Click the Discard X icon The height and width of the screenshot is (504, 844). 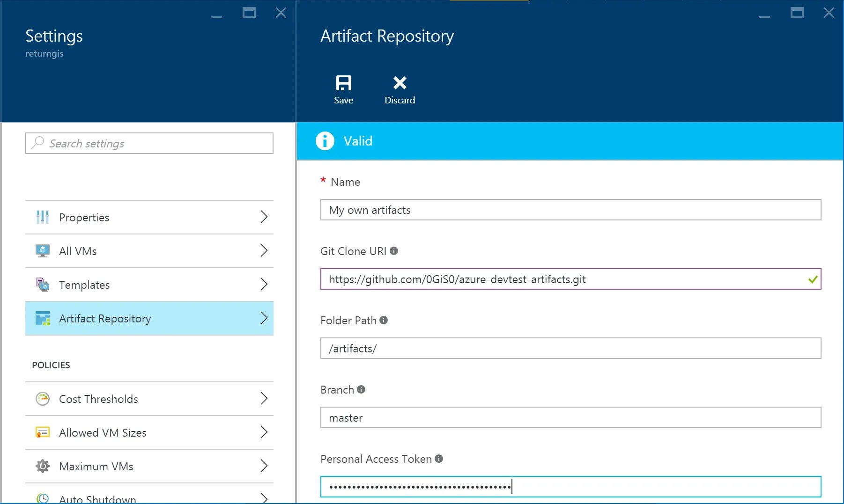click(400, 83)
